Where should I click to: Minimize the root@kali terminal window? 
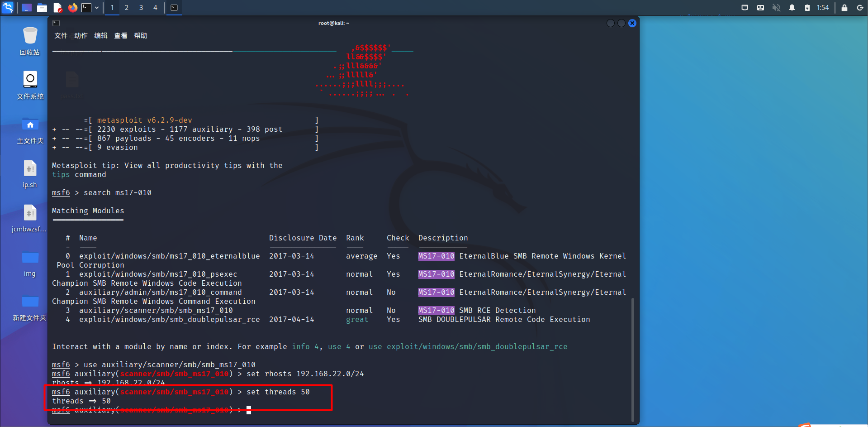click(x=610, y=23)
